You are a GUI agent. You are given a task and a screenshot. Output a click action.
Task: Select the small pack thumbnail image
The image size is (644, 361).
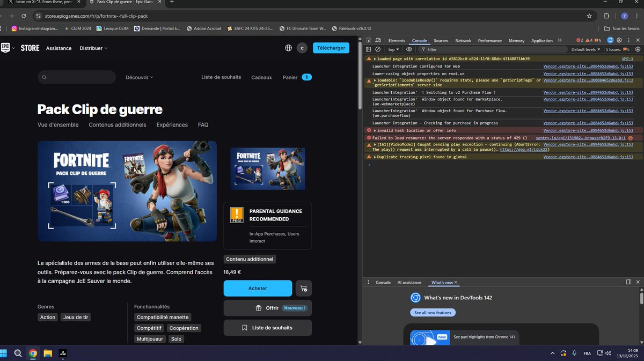(x=268, y=169)
